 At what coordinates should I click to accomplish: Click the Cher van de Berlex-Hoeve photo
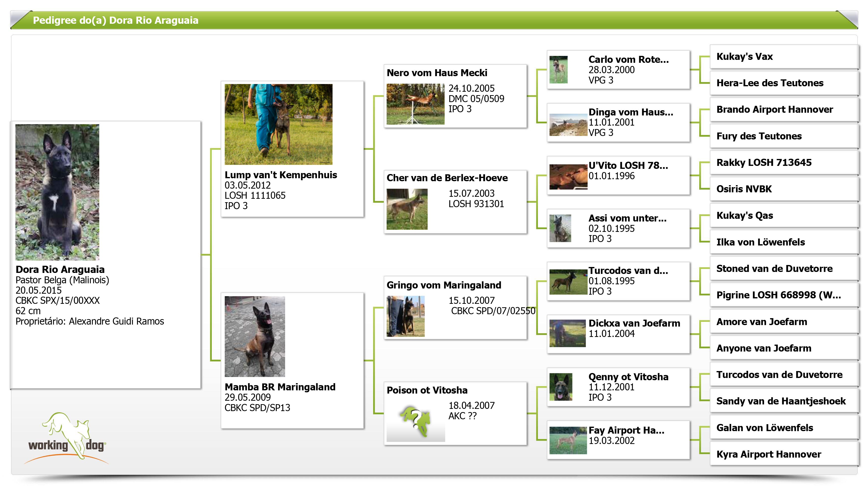(407, 209)
